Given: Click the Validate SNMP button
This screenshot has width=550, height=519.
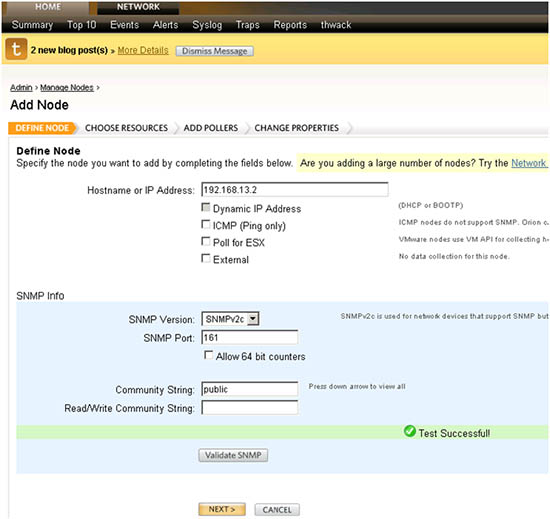Looking at the screenshot, I should (x=233, y=455).
